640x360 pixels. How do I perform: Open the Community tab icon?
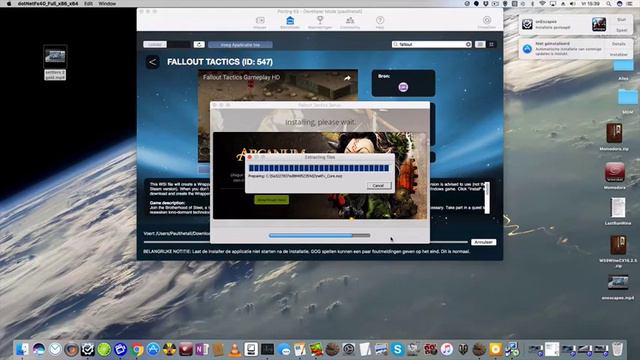point(350,20)
